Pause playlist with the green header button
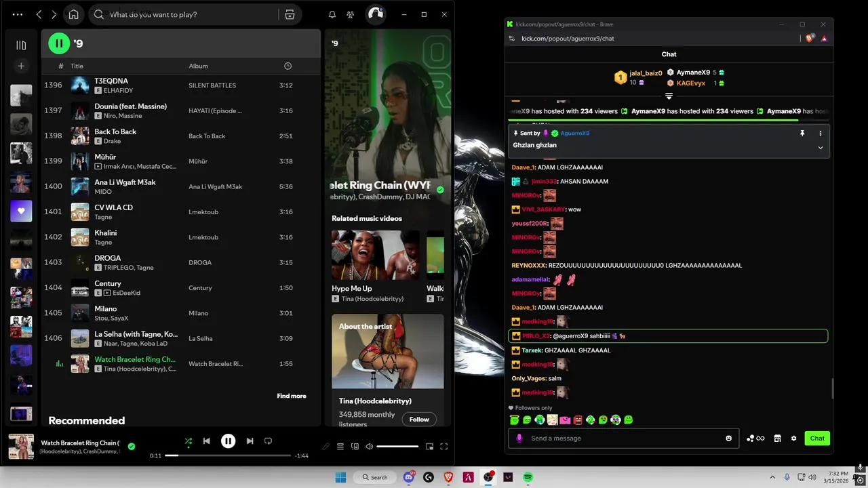 tap(59, 43)
